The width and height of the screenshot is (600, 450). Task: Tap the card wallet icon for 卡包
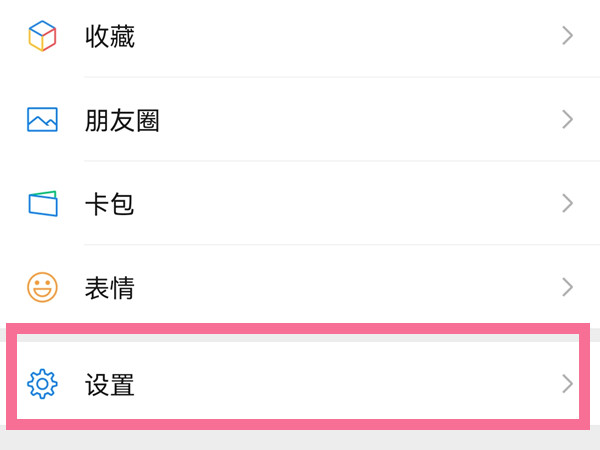[42, 204]
